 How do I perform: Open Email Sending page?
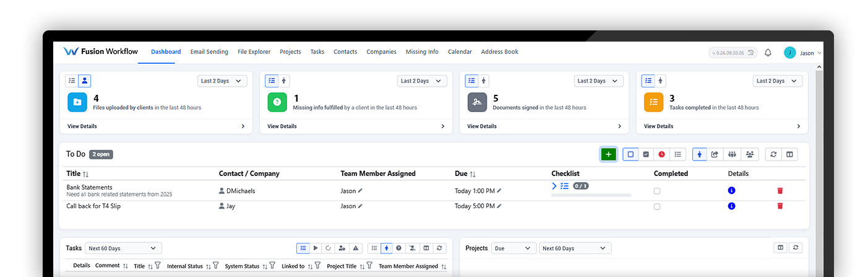click(209, 52)
